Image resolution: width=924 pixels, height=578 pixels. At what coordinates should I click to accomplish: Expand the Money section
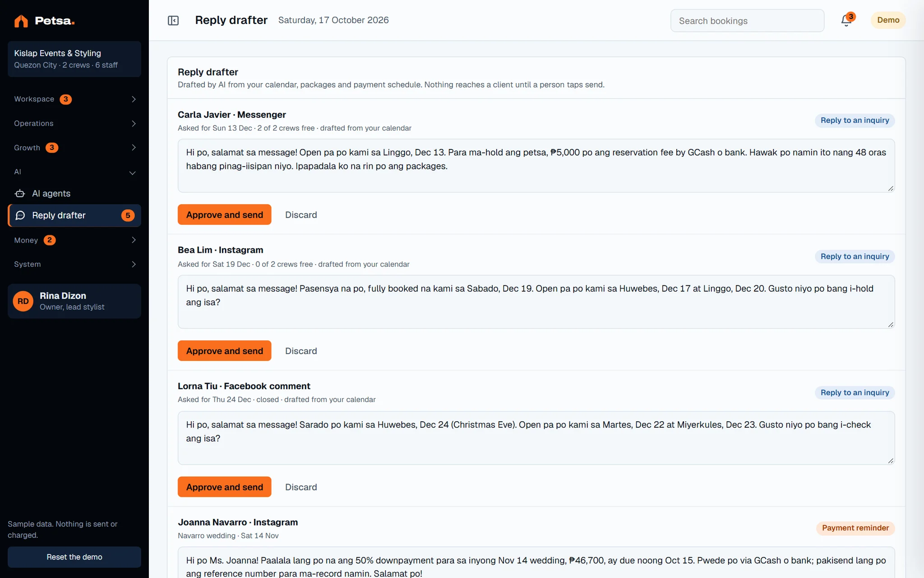tap(74, 240)
